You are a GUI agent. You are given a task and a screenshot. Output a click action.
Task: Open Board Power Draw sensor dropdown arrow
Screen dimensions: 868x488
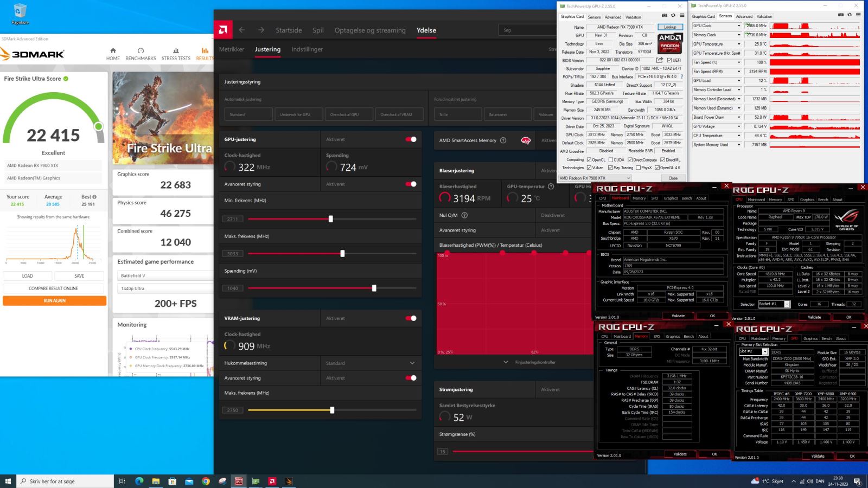coord(738,117)
